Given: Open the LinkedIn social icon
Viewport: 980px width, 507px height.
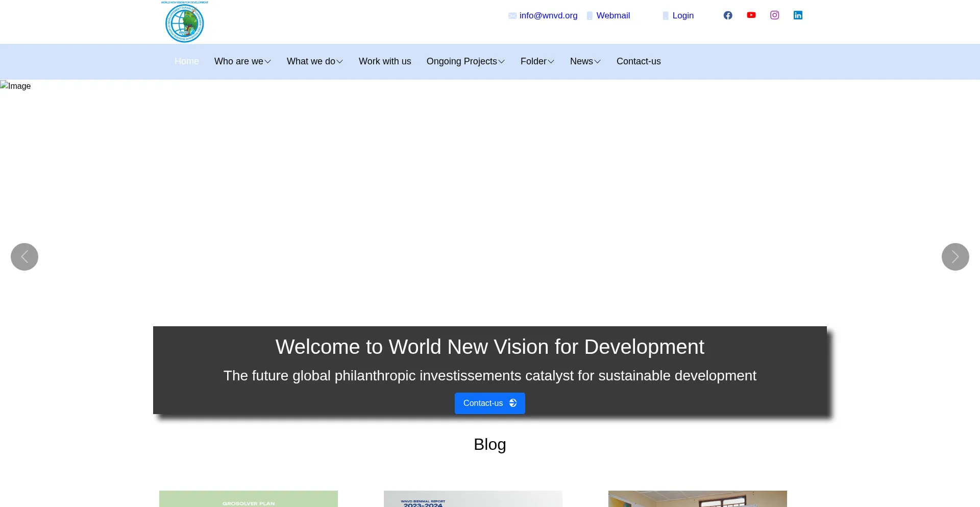Looking at the screenshot, I should pyautogui.click(x=798, y=15).
